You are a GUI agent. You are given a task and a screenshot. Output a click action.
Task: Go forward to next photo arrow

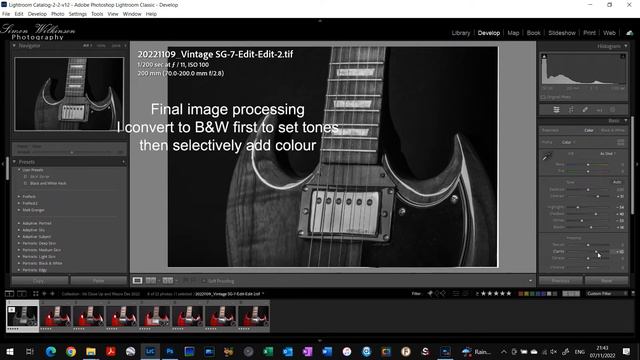pos(52,293)
